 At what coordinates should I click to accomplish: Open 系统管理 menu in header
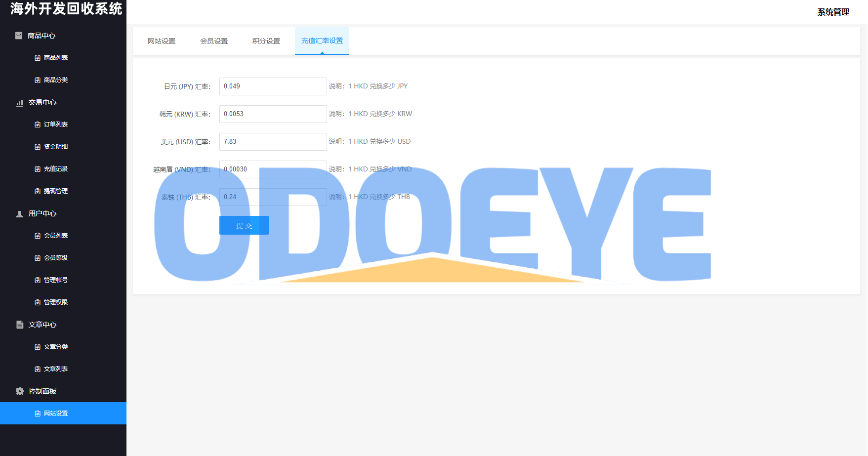coord(833,12)
